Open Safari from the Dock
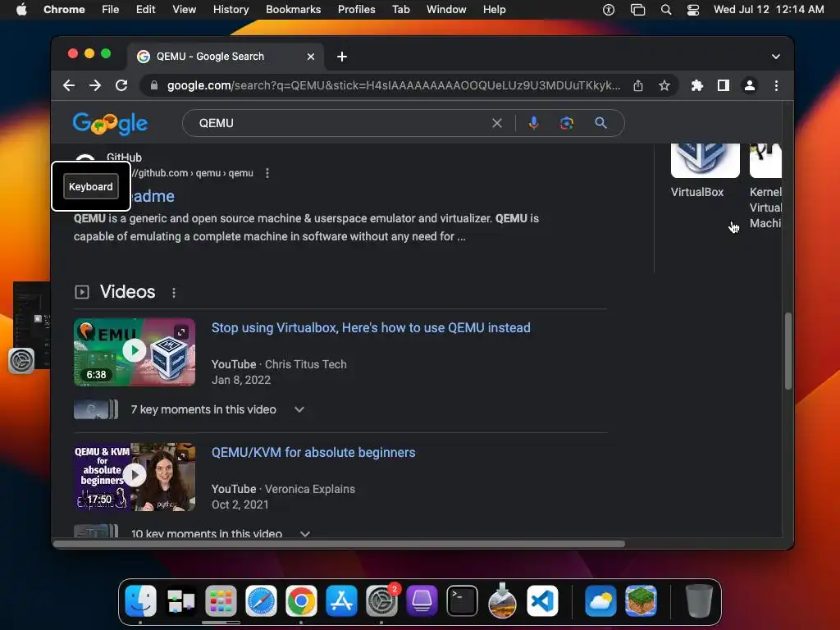The image size is (840, 630). 261,601
